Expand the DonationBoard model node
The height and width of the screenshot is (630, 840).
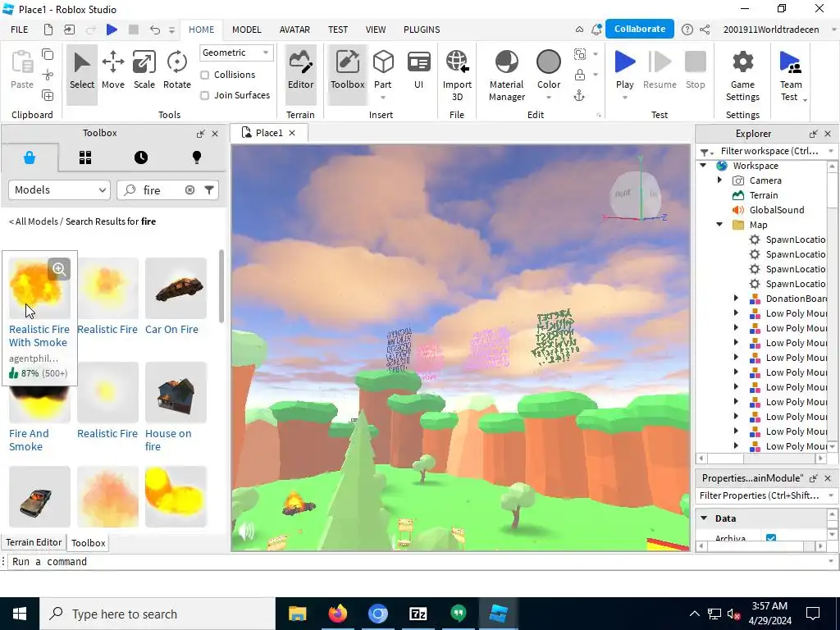pyautogui.click(x=736, y=299)
